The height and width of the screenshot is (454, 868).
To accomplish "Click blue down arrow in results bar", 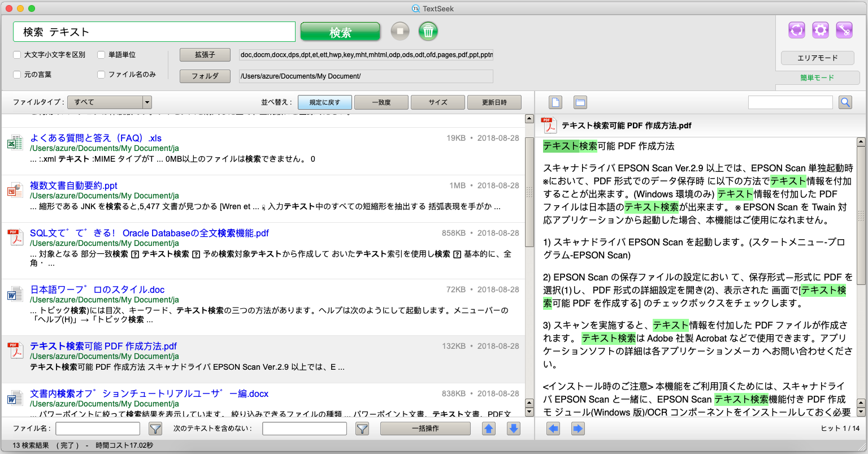I will 513,429.
